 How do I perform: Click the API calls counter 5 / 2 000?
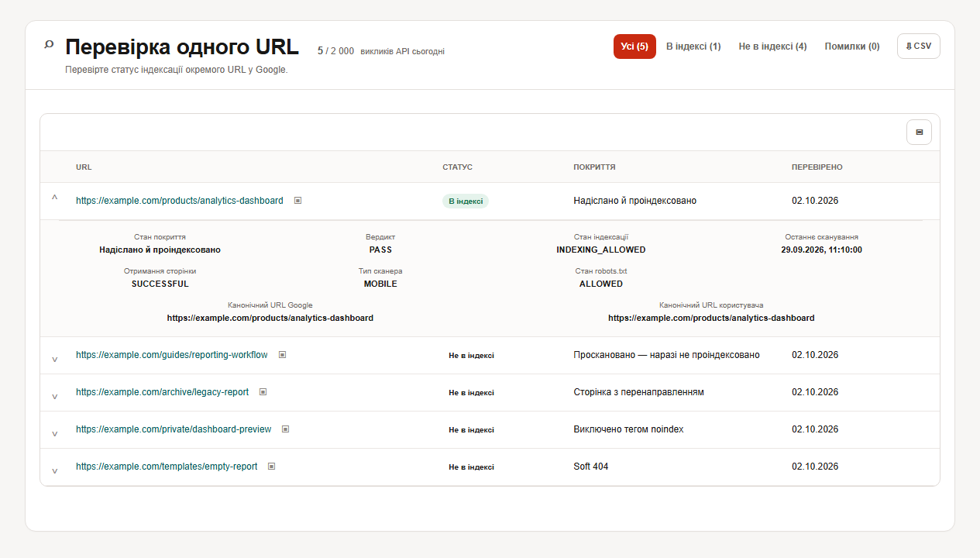click(335, 51)
